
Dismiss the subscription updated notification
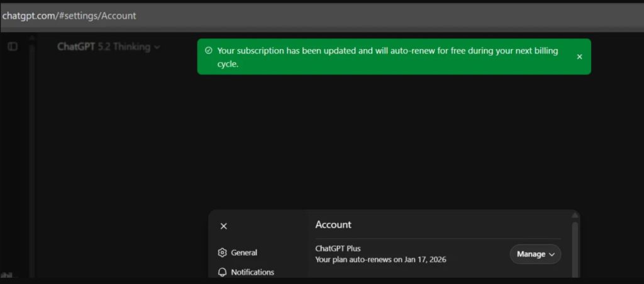[x=579, y=57]
